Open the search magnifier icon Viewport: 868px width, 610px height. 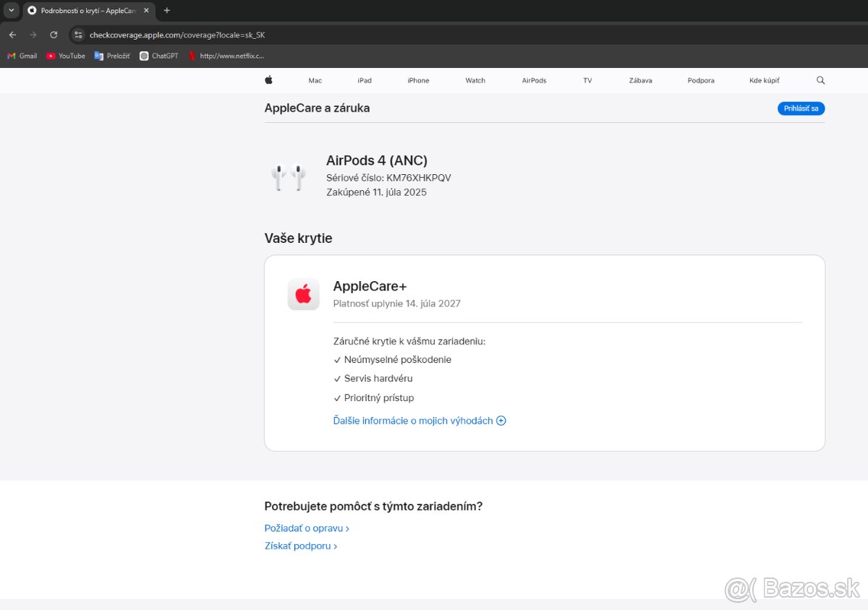coord(820,80)
